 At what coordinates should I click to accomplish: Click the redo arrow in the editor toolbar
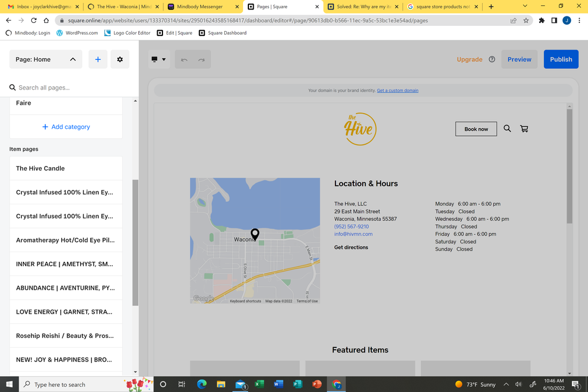point(201,59)
